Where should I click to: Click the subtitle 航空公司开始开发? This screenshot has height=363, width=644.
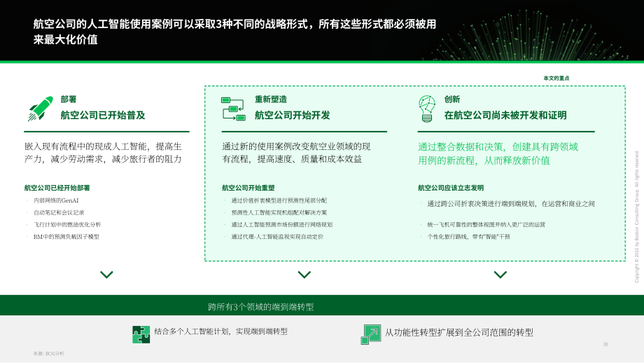(293, 115)
